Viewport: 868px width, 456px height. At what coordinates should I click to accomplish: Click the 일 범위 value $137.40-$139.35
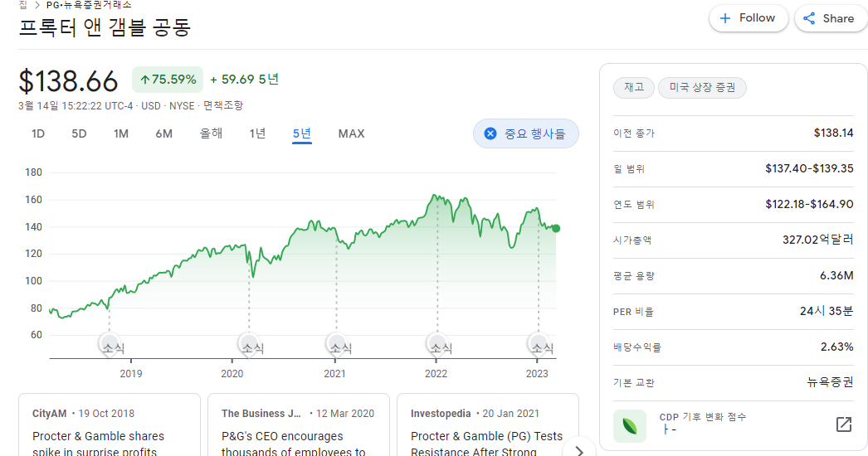tap(809, 168)
